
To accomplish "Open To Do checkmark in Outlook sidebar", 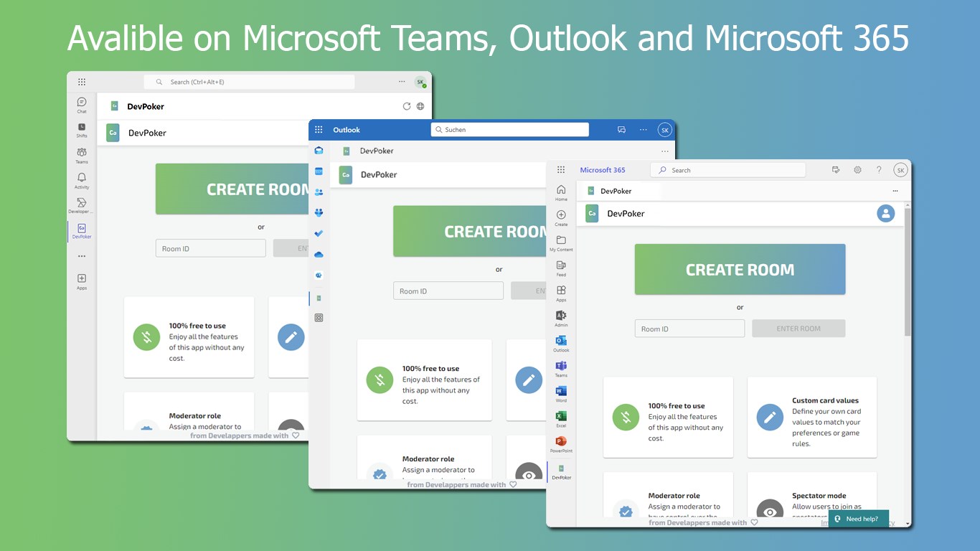I will pyautogui.click(x=319, y=234).
